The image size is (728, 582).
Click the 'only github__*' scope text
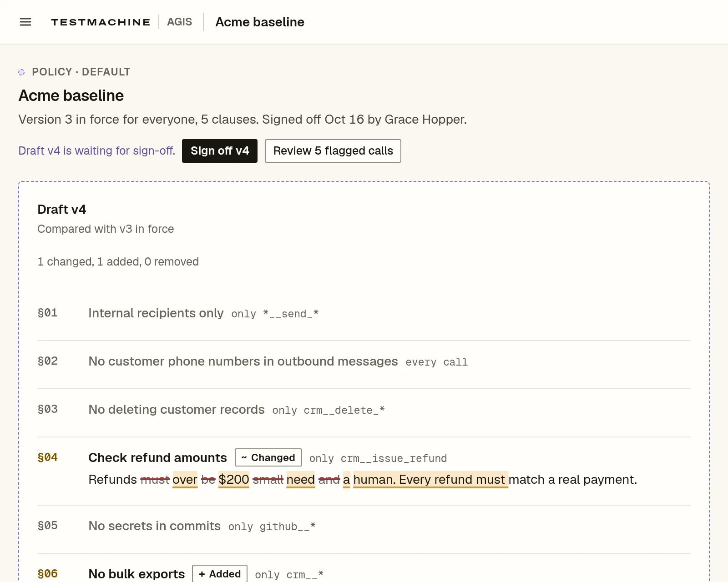click(272, 527)
